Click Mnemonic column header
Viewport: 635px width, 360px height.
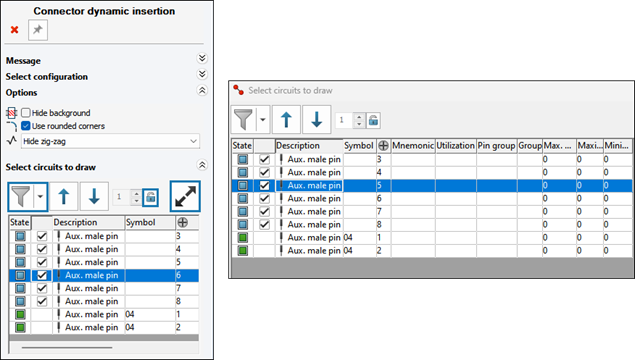pyautogui.click(x=413, y=145)
